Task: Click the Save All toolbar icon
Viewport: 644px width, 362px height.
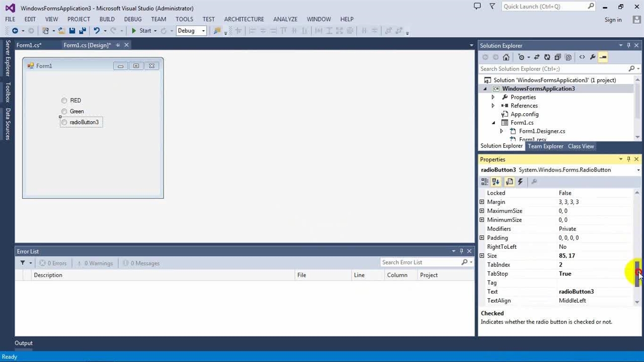Action: (83, 31)
